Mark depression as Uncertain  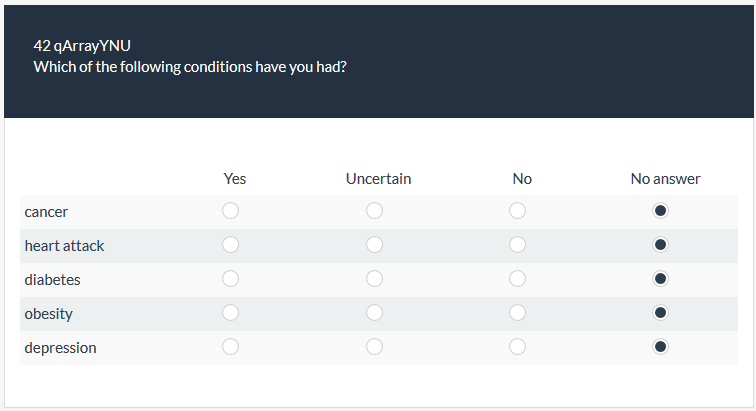(x=375, y=347)
